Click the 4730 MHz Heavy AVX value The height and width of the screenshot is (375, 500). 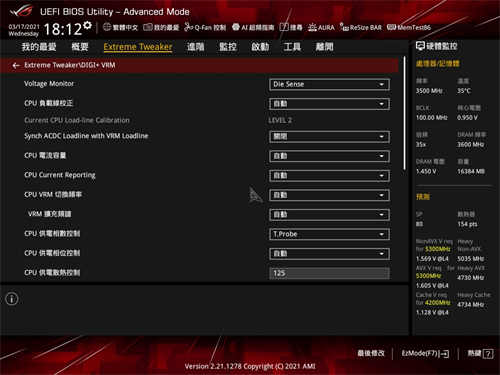(x=471, y=277)
